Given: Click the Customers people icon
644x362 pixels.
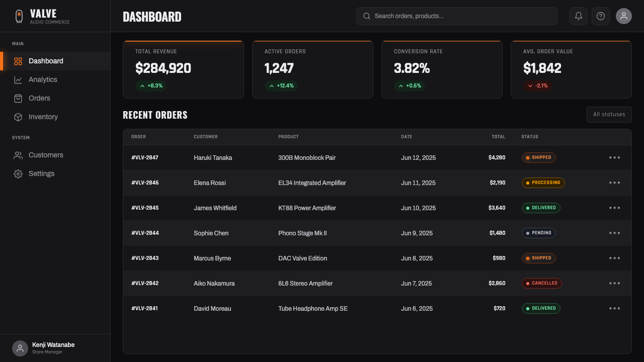Looking at the screenshot, I should pyautogui.click(x=18, y=155).
